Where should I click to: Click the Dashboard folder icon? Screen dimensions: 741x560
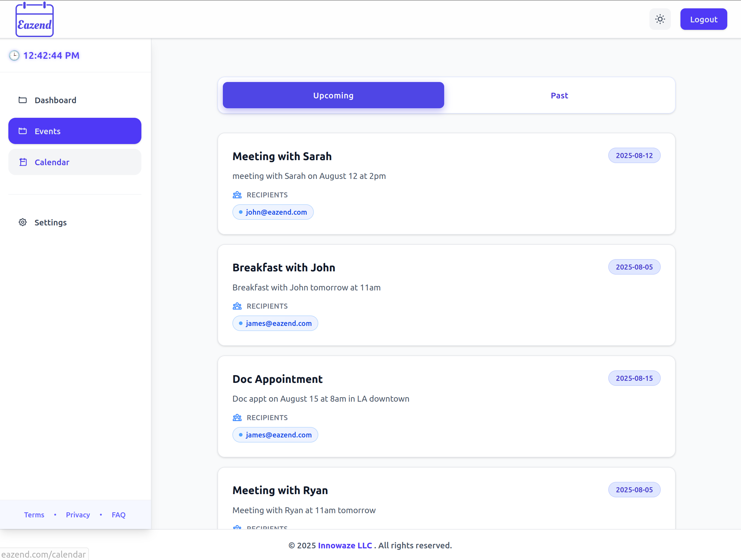click(x=22, y=100)
